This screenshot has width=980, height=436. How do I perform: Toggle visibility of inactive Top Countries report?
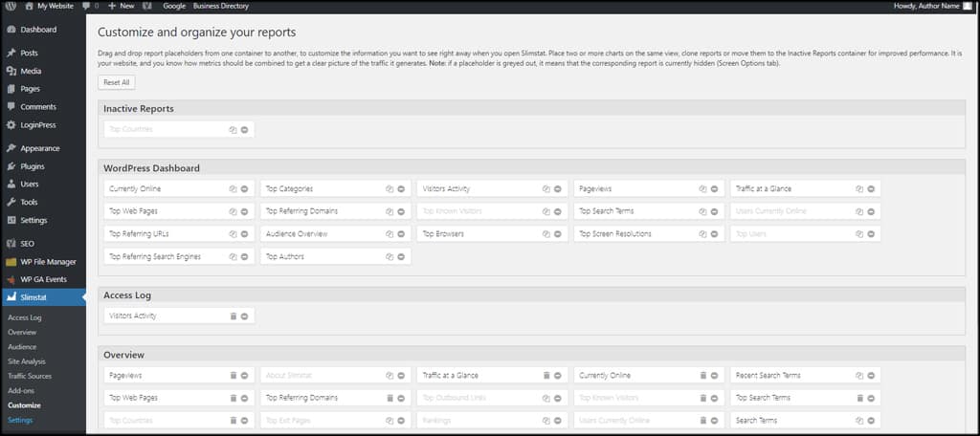(x=244, y=129)
